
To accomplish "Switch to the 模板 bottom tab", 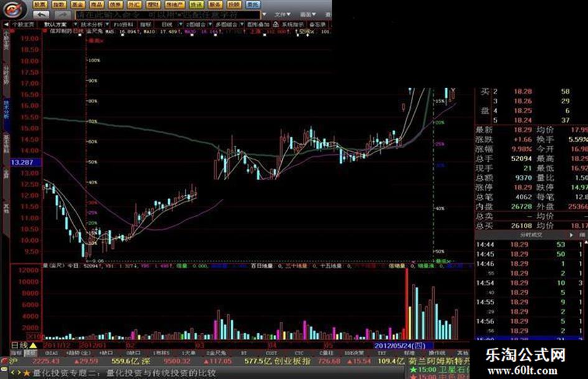I will pyautogui.click(x=30, y=353).
